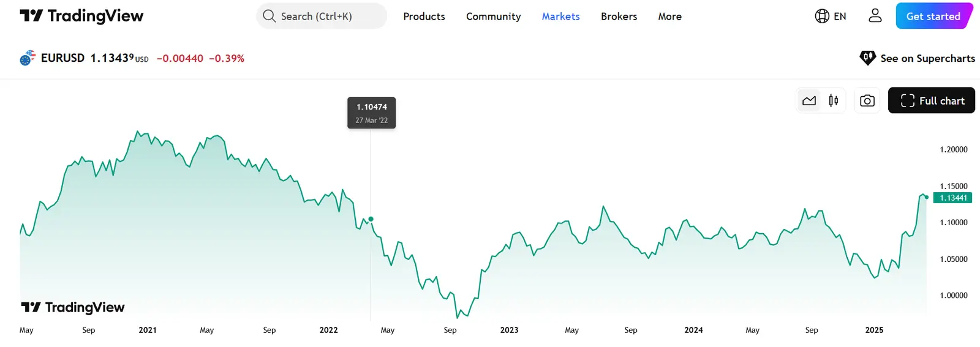Click See on Supercharts link
Viewport: 980px width, 347px height.
[927, 59]
